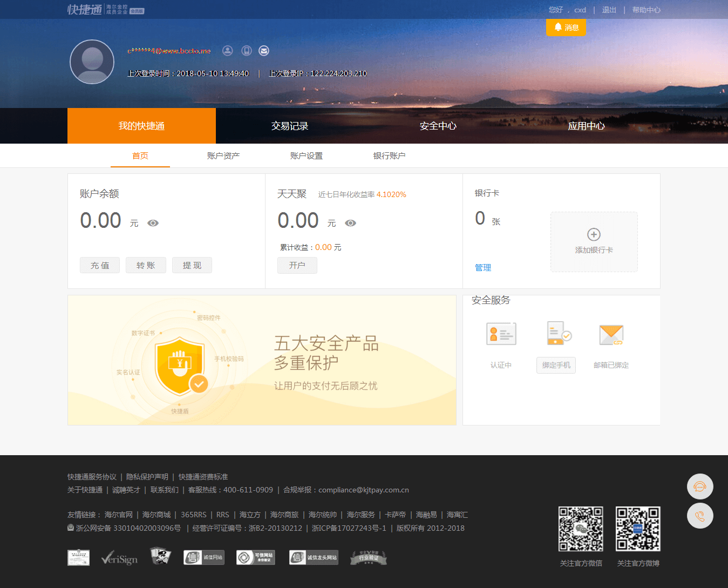Image resolution: width=728 pixels, height=588 pixels.
Task: Open the 海立方 friendly link
Action: (250, 515)
